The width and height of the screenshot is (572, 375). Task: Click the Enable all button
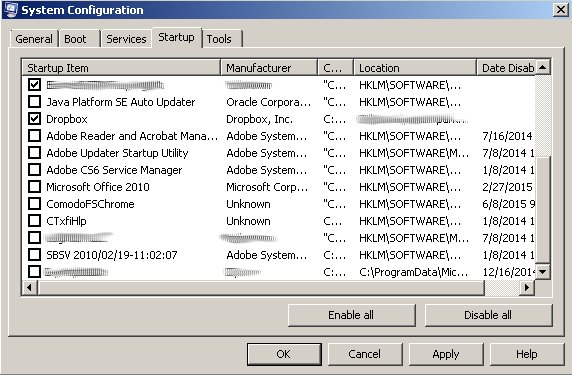[351, 315]
